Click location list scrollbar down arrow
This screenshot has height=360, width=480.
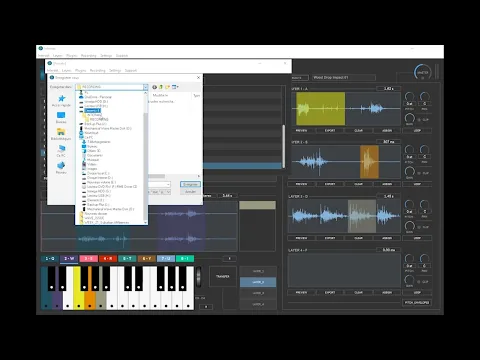(145, 222)
